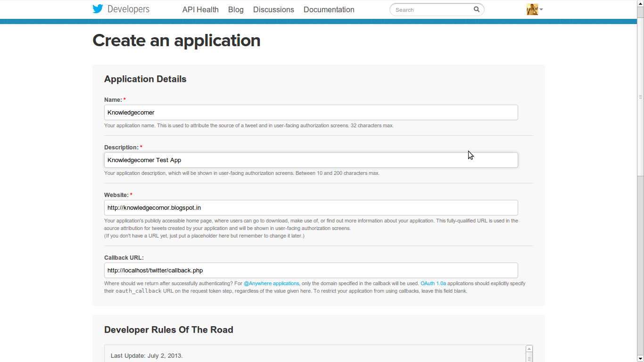Click the 'Create an application' heading
Viewport: 644px width, 362px height.
tap(176, 41)
